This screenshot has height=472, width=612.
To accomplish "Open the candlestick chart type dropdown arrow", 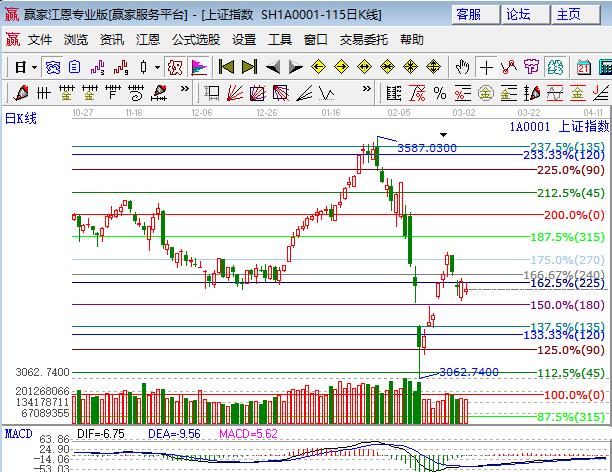I will pyautogui.click(x=157, y=67).
